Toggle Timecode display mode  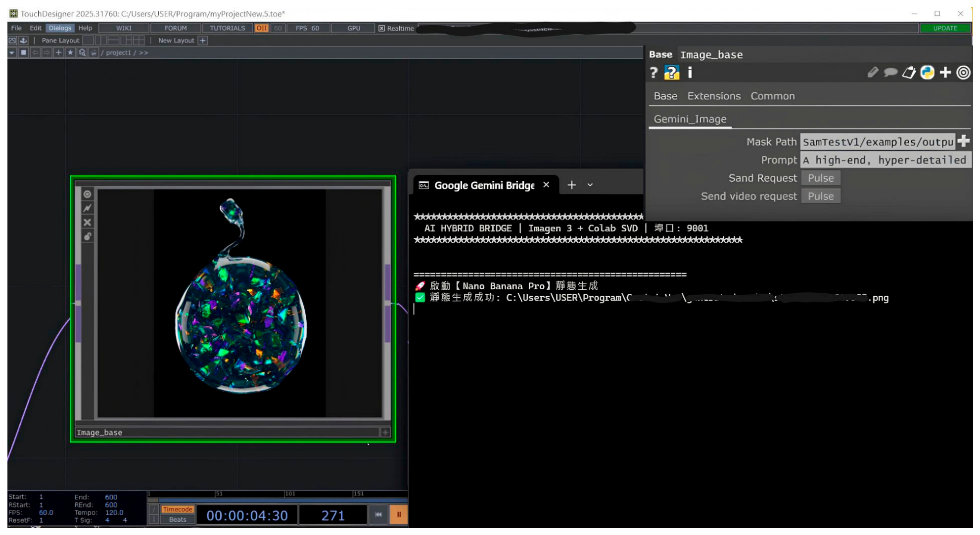click(x=178, y=509)
